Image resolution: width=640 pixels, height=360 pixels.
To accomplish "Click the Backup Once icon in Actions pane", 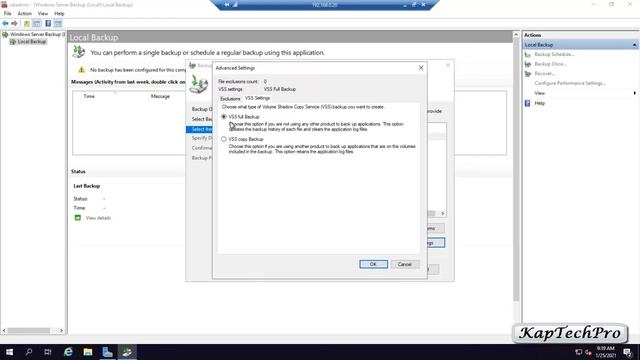I will [528, 64].
